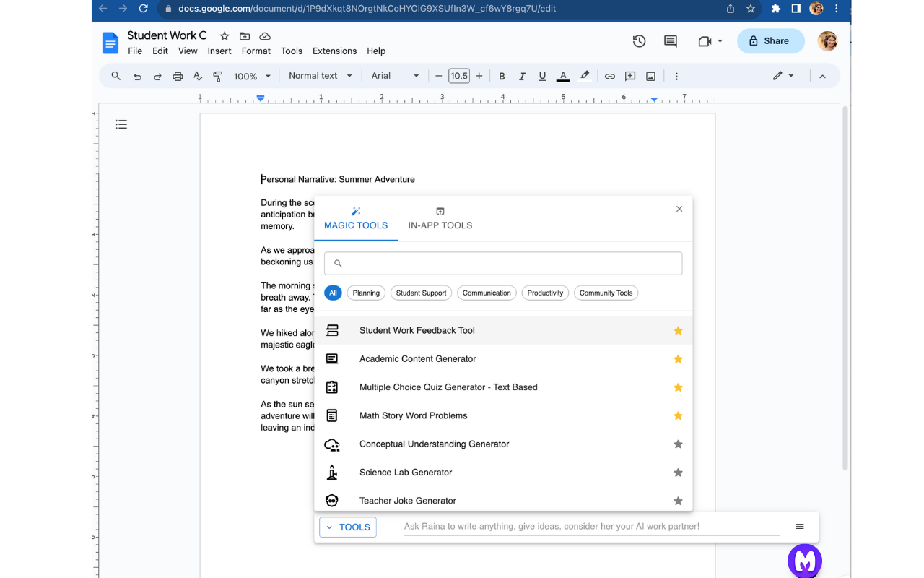Print the document
The width and height of the screenshot is (924, 578).
(x=178, y=76)
